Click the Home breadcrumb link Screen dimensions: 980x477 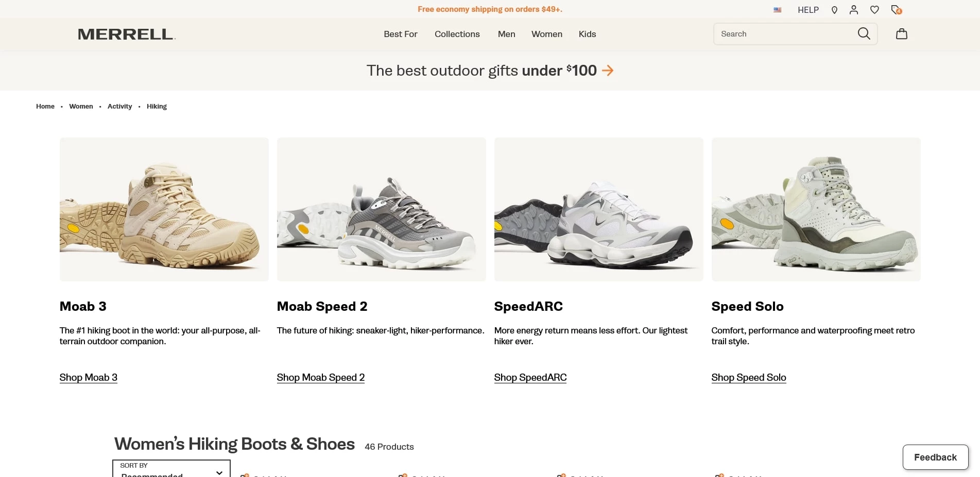[x=45, y=107]
